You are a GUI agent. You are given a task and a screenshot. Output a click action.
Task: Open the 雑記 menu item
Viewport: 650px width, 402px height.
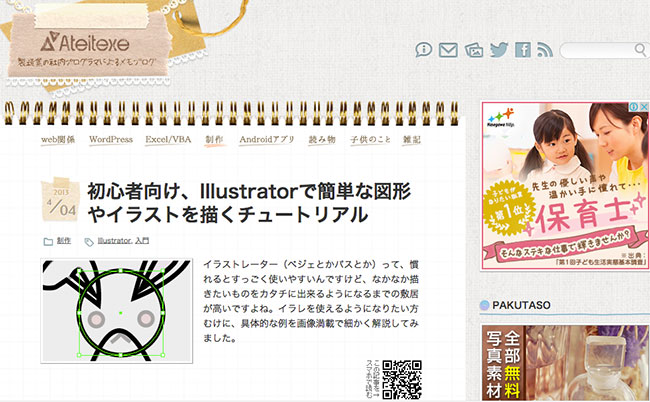412,140
